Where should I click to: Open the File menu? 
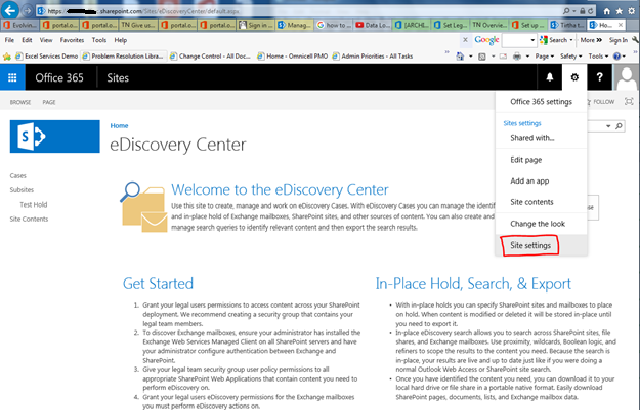[9, 40]
